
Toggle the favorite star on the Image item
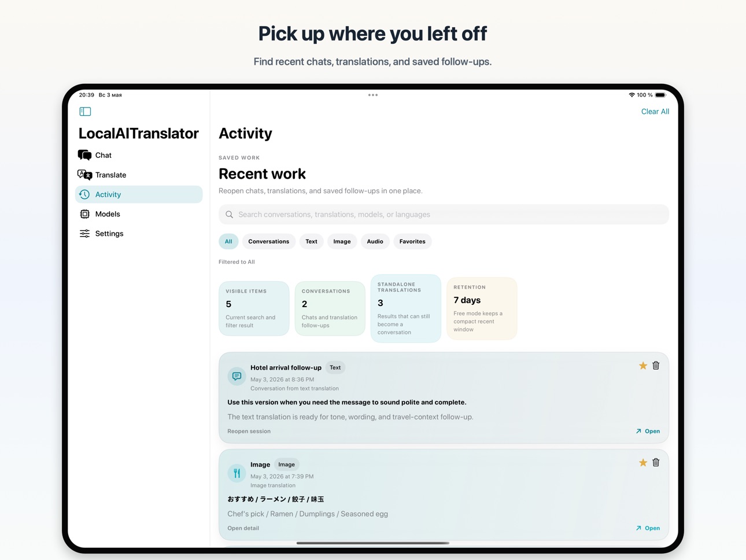[x=642, y=463]
